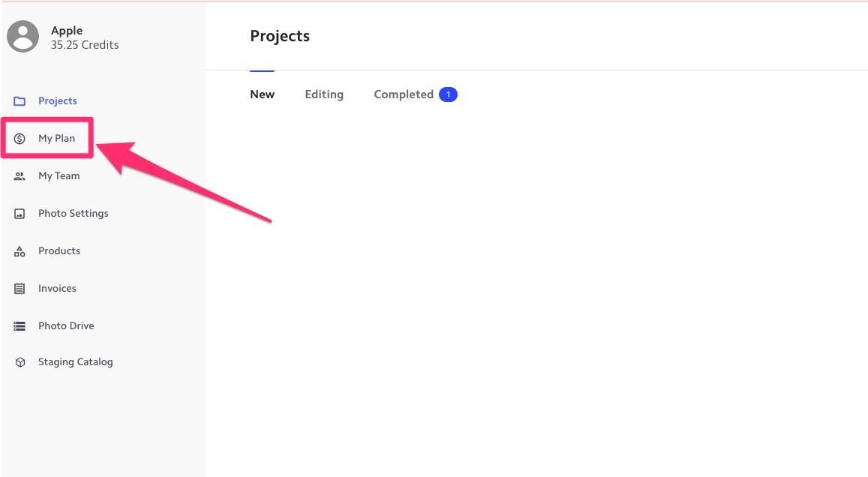Navigate to Products
868x477 pixels.
tap(59, 250)
